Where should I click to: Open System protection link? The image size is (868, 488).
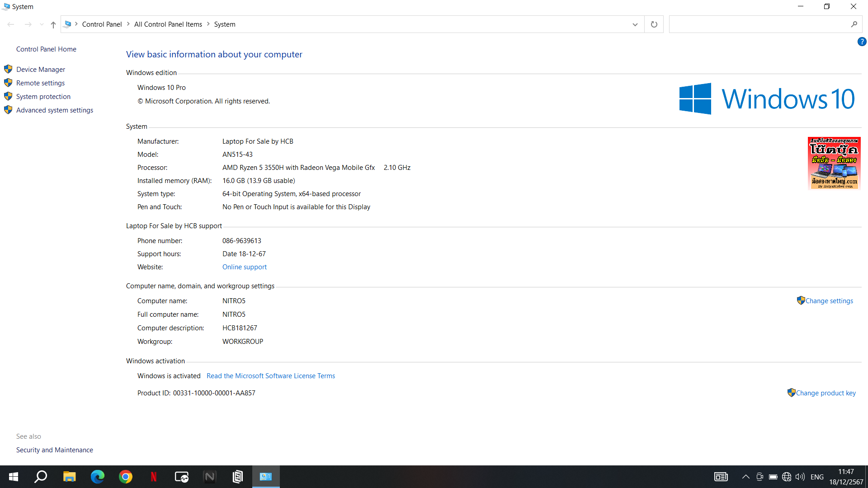pyautogui.click(x=43, y=96)
